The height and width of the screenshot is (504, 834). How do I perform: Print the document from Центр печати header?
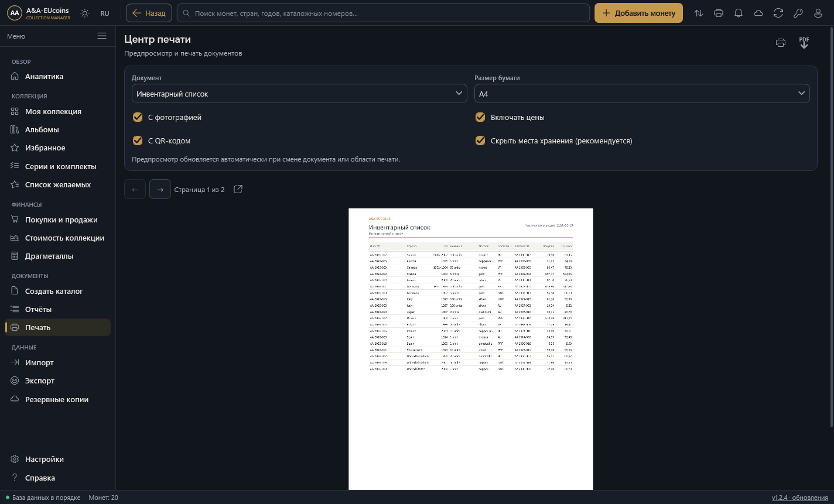click(781, 43)
